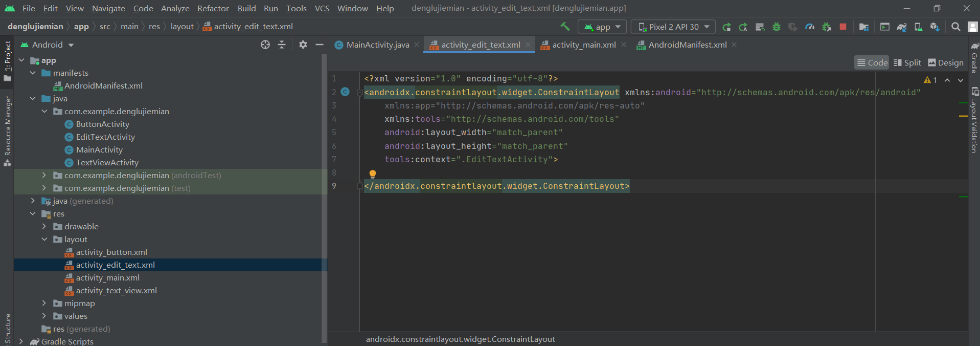The image size is (980, 346).
Task: Click the yellow lightbulb intention icon
Action: pos(373,174)
